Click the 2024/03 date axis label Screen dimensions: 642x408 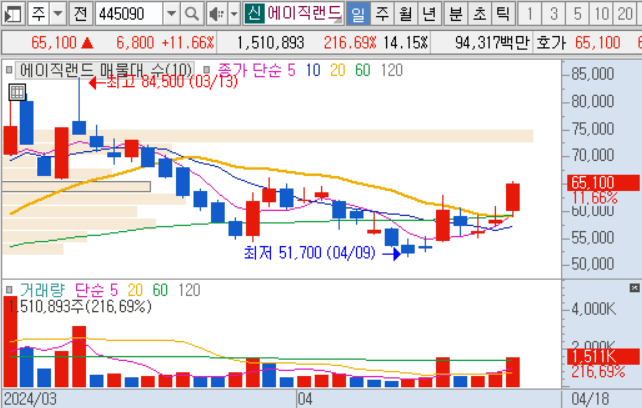point(30,399)
